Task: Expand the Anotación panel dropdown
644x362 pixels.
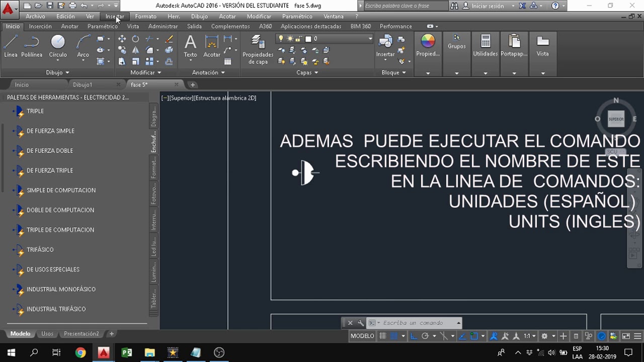Action: click(x=209, y=72)
